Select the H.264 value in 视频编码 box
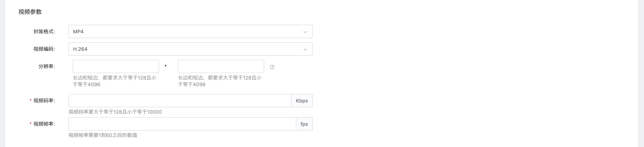Image resolution: width=644 pixels, height=147 pixels. 80,49
